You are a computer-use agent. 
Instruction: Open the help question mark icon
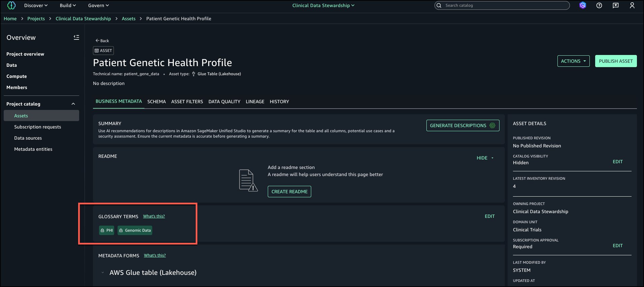(x=599, y=5)
